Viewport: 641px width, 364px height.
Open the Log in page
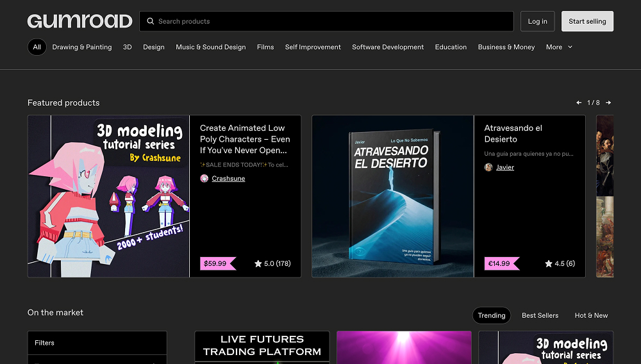tap(537, 21)
